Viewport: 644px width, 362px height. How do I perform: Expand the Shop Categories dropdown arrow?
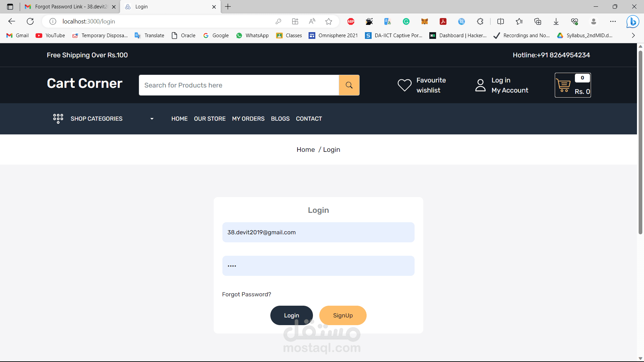(x=152, y=119)
